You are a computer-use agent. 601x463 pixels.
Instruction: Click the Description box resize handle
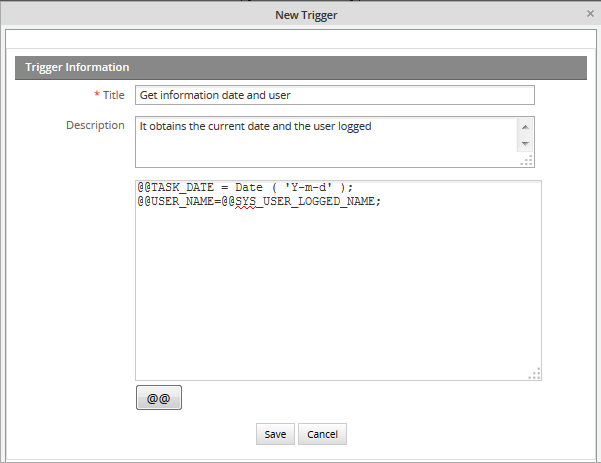(528, 160)
